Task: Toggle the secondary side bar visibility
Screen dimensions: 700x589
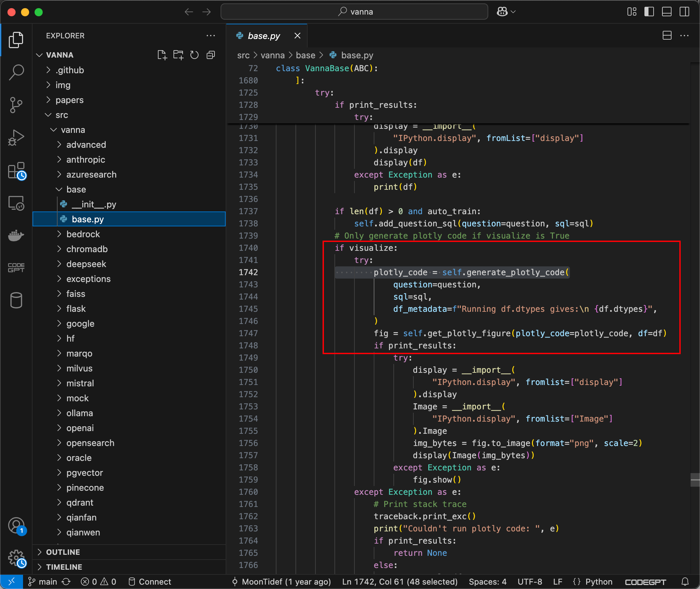Action: point(684,12)
